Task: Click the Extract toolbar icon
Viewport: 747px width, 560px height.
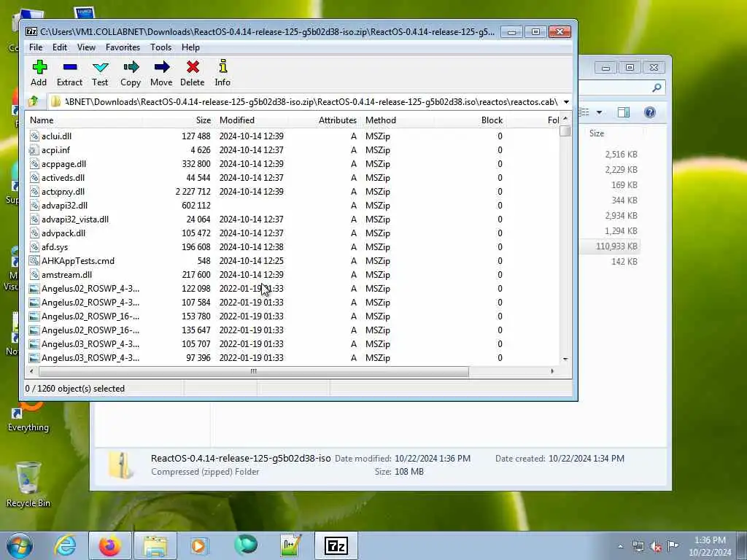Action: coord(69,67)
